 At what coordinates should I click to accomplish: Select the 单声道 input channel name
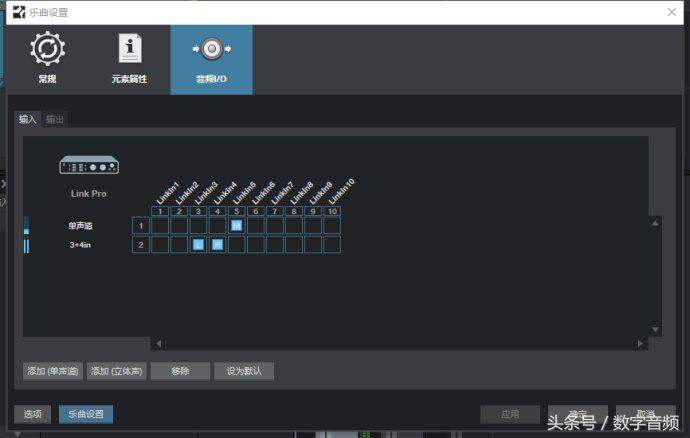pos(80,226)
